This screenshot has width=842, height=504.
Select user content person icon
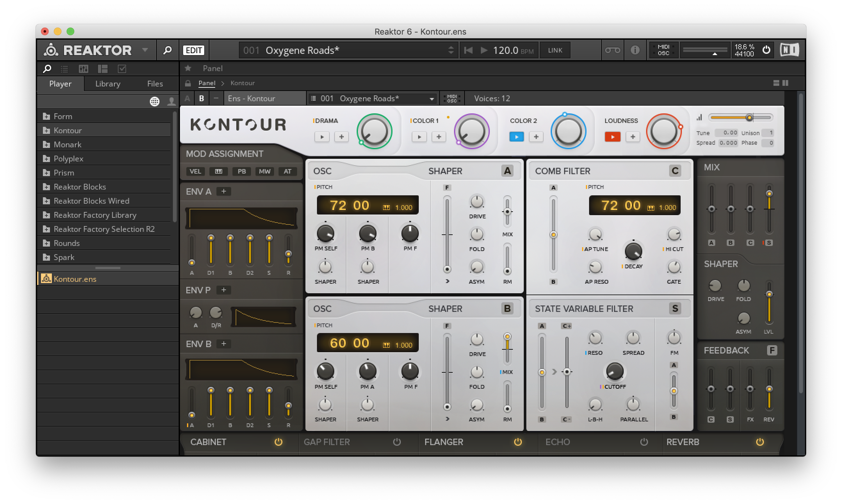click(172, 101)
